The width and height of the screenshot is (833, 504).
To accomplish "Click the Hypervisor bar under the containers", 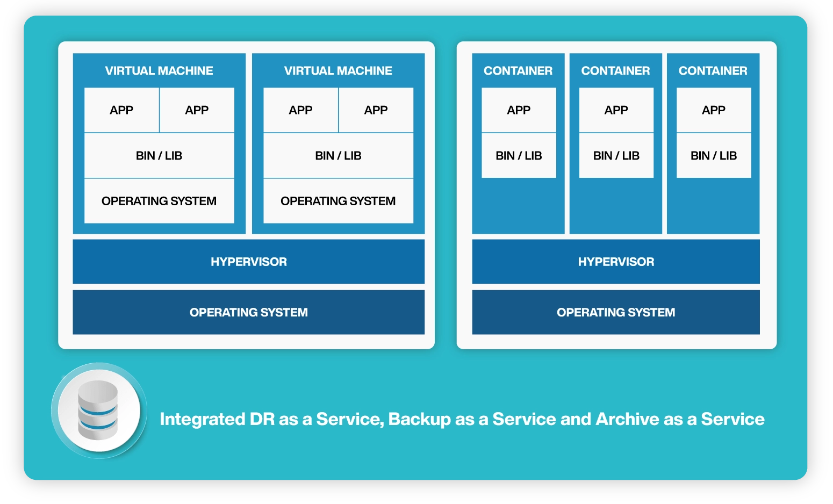I will [x=616, y=262].
